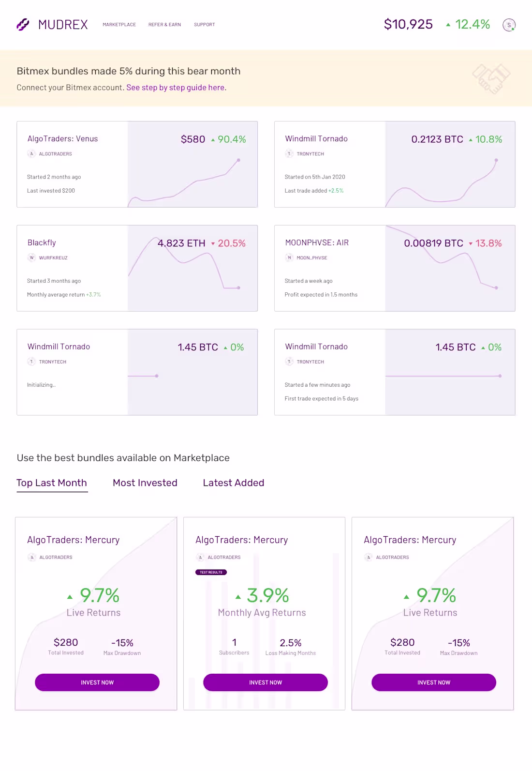Image resolution: width=532 pixels, height=771 pixels.
Task: Click the Algotraders avatar on the Venus card
Action: [x=32, y=154]
